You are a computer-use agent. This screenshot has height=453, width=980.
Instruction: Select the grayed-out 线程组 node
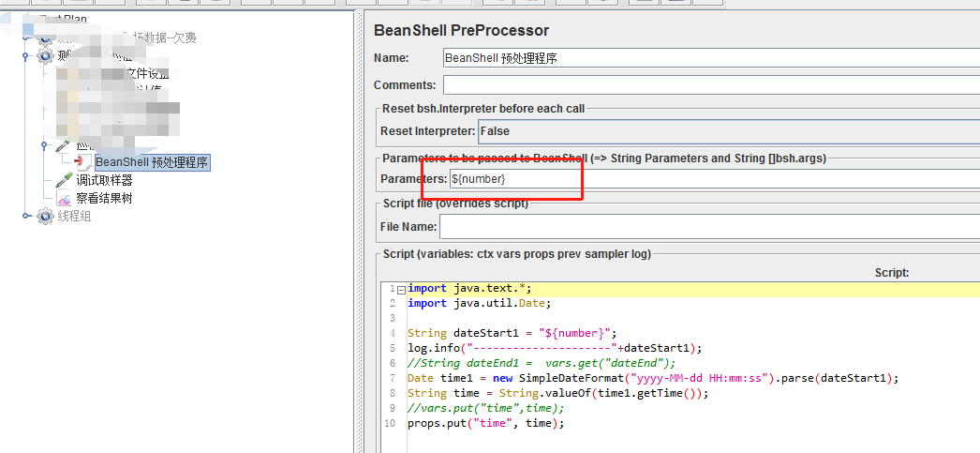(74, 217)
